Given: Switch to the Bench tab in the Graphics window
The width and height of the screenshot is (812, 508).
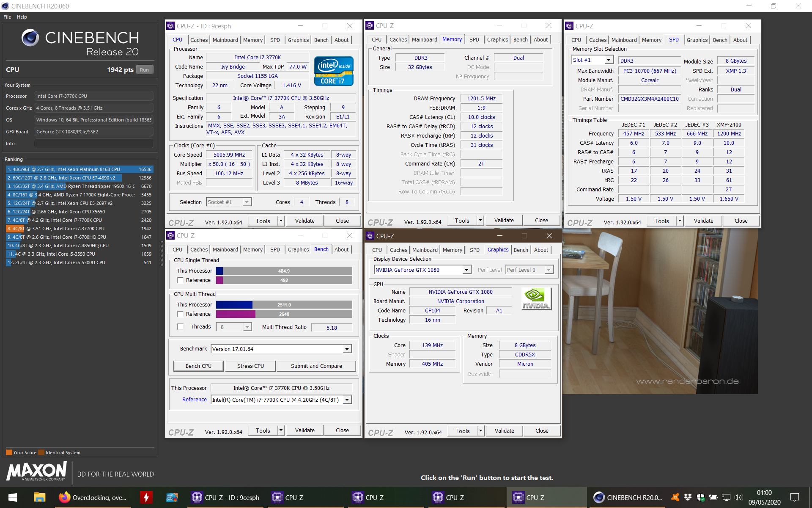Looking at the screenshot, I should click(521, 250).
